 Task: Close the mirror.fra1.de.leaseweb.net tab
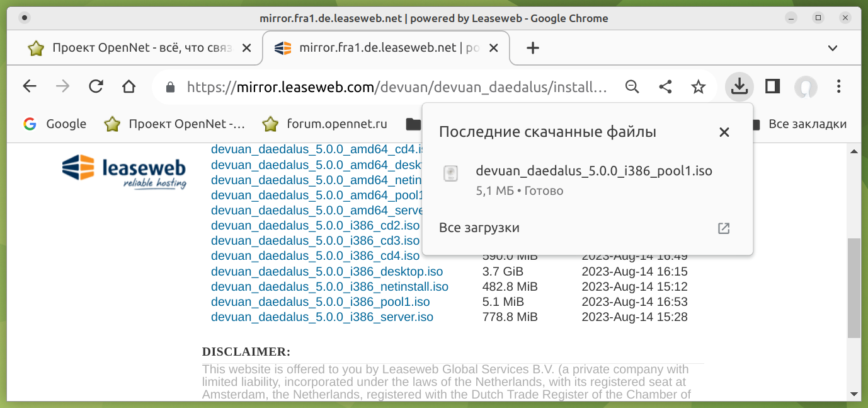tap(494, 48)
